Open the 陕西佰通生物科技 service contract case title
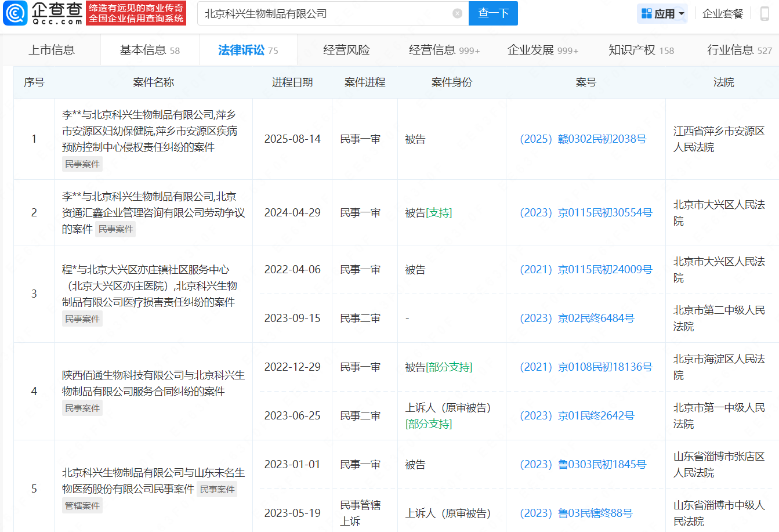This screenshot has height=532, width=779. pos(153,383)
